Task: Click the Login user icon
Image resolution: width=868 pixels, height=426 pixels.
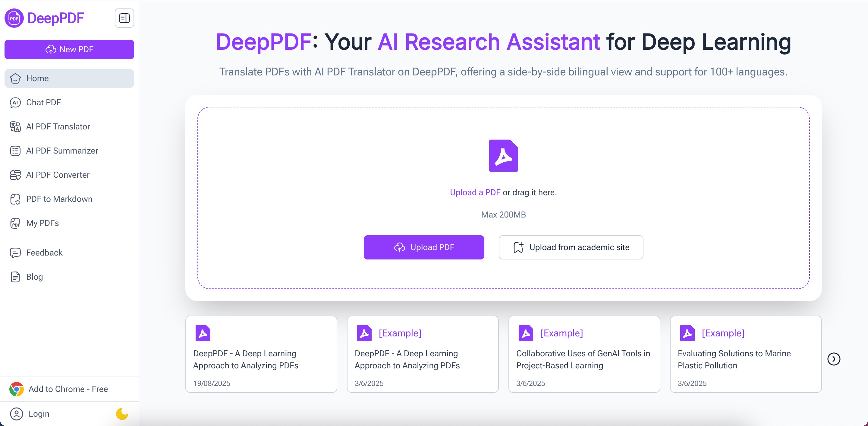Action: [x=17, y=414]
